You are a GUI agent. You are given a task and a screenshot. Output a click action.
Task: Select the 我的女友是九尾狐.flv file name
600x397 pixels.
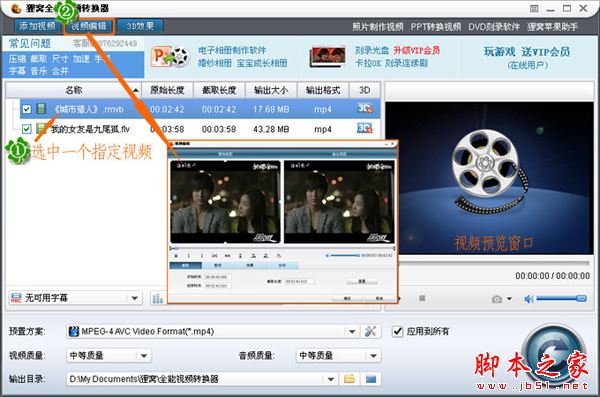pos(90,129)
